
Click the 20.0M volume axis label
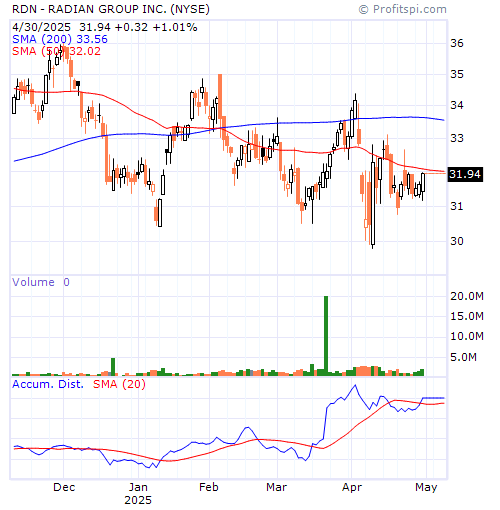click(467, 296)
